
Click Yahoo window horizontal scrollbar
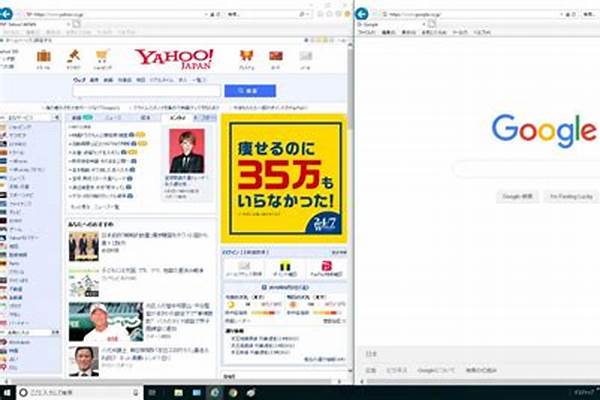pyautogui.click(x=172, y=381)
